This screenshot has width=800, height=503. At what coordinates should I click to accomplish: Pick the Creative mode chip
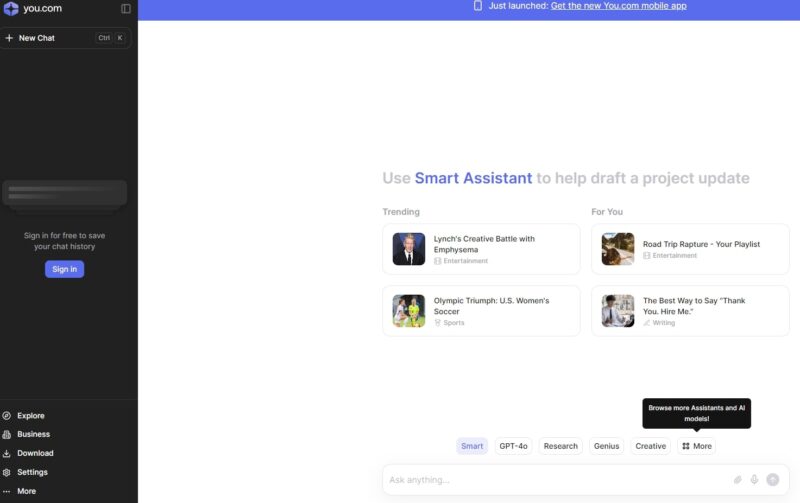[x=650, y=446]
